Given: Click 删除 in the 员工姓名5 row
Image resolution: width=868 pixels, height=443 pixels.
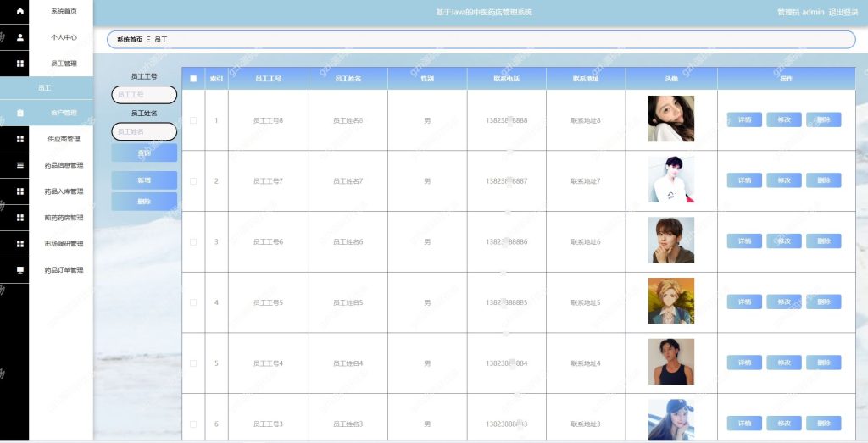Looking at the screenshot, I should pyautogui.click(x=824, y=302).
